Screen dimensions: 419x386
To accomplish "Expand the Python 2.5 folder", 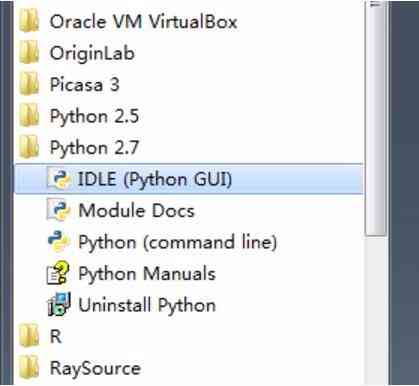I will (94, 116).
